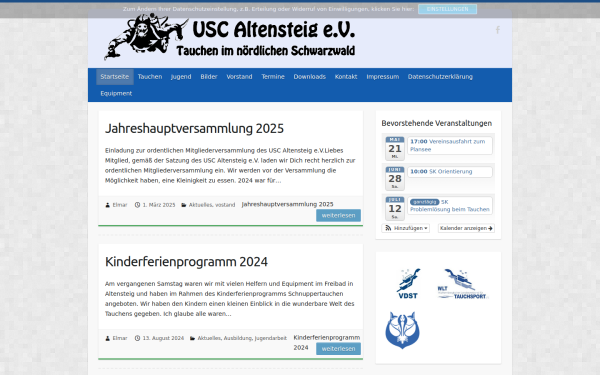
Task: Open the Tauchen menu item
Action: (150, 77)
